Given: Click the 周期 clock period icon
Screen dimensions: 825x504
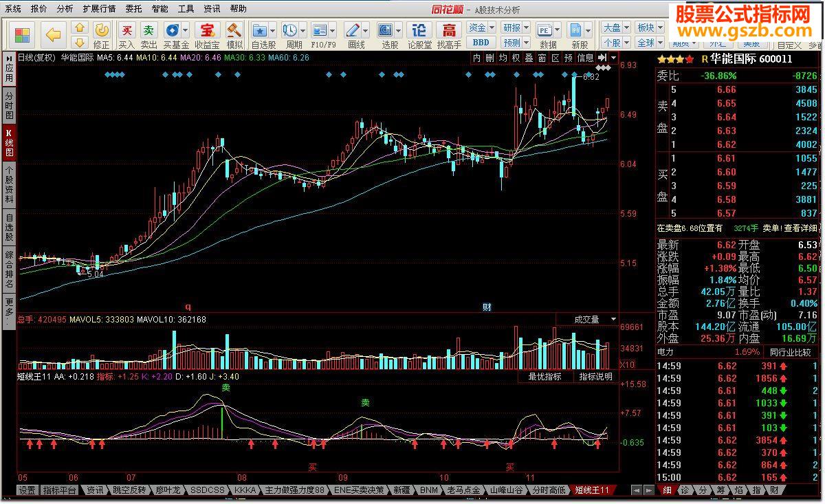Looking at the screenshot, I should coord(290,30).
